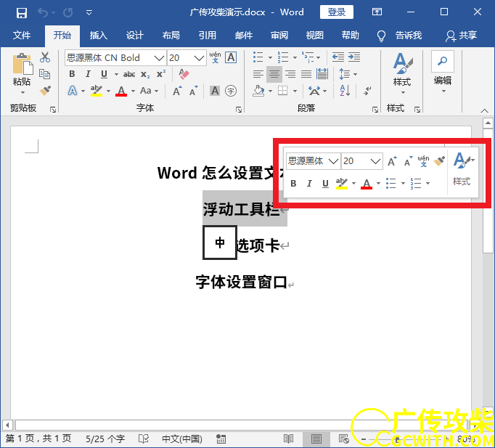Decrease font size in the ribbon

point(194,91)
